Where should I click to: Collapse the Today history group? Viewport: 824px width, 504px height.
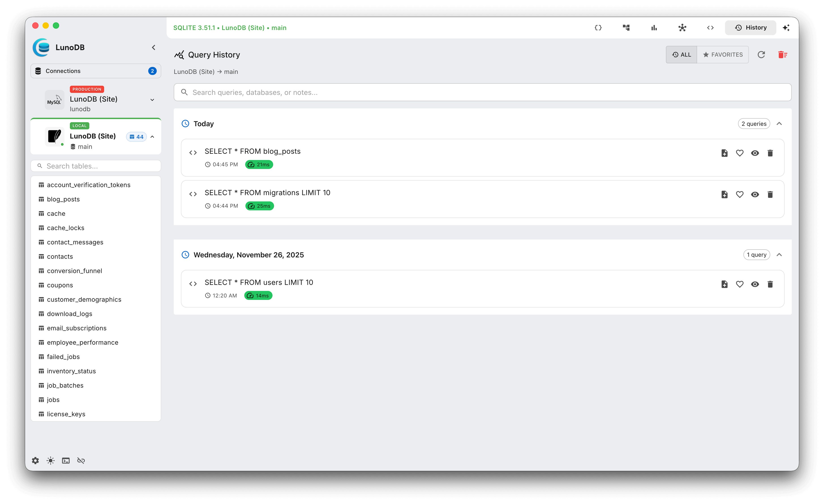tap(779, 124)
